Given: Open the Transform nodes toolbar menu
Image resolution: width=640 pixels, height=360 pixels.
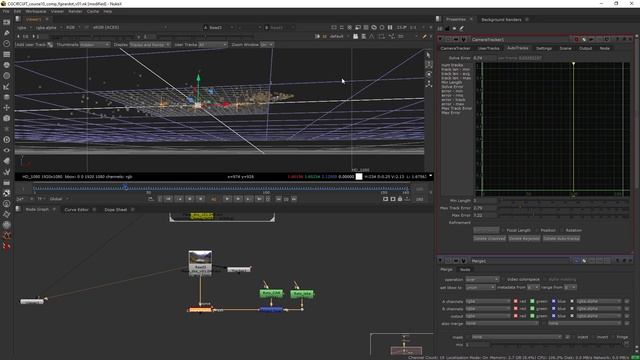Looking at the screenshot, I should click(x=7, y=107).
